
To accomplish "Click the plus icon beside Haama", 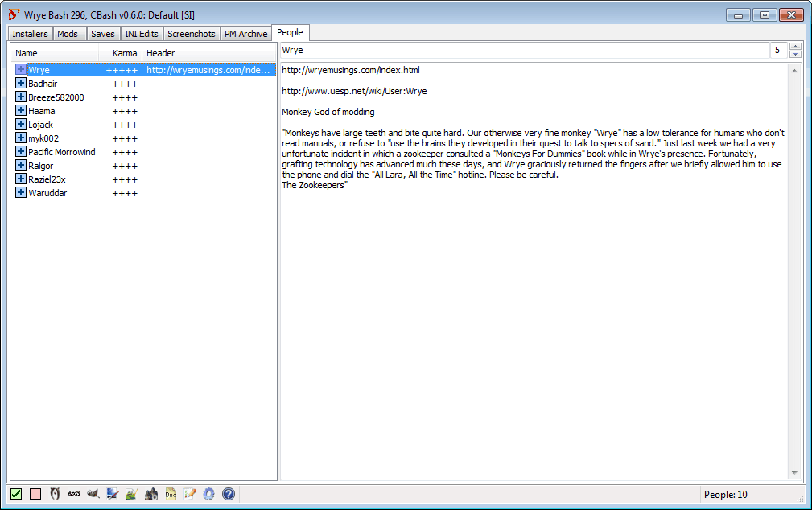I will click(x=21, y=110).
